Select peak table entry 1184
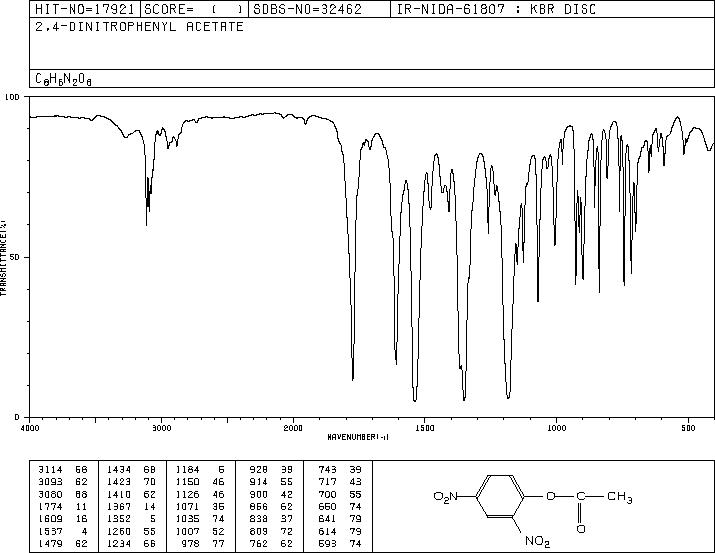Image resolution: width=715 pixels, height=553 pixels. (200, 470)
